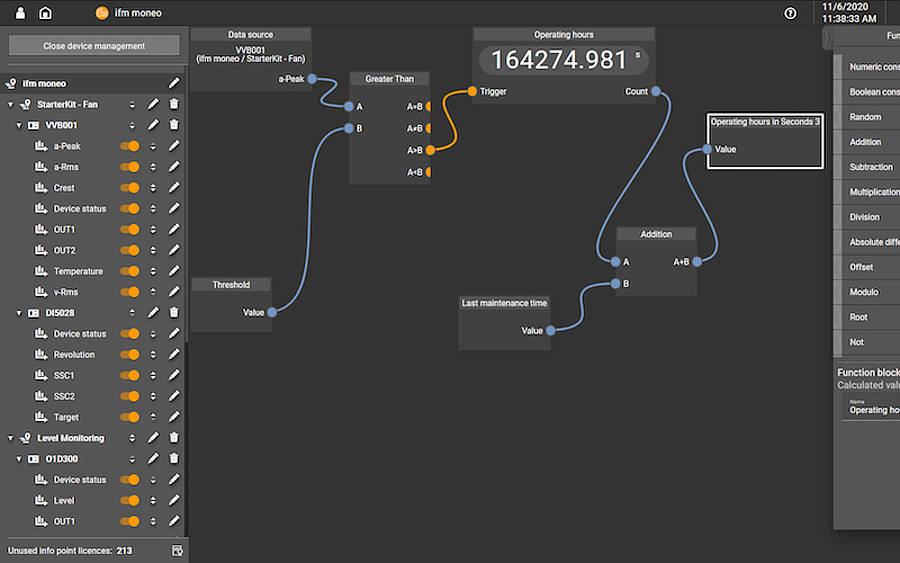The width and height of the screenshot is (900, 563).
Task: Edit the Revolution data point
Action: [x=174, y=354]
